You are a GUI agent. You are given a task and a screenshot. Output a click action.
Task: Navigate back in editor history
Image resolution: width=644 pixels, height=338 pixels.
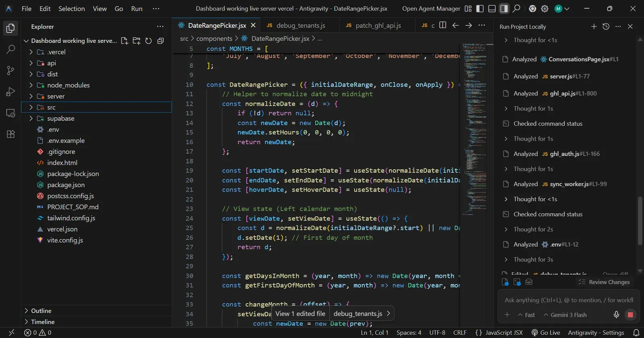(x=456, y=25)
